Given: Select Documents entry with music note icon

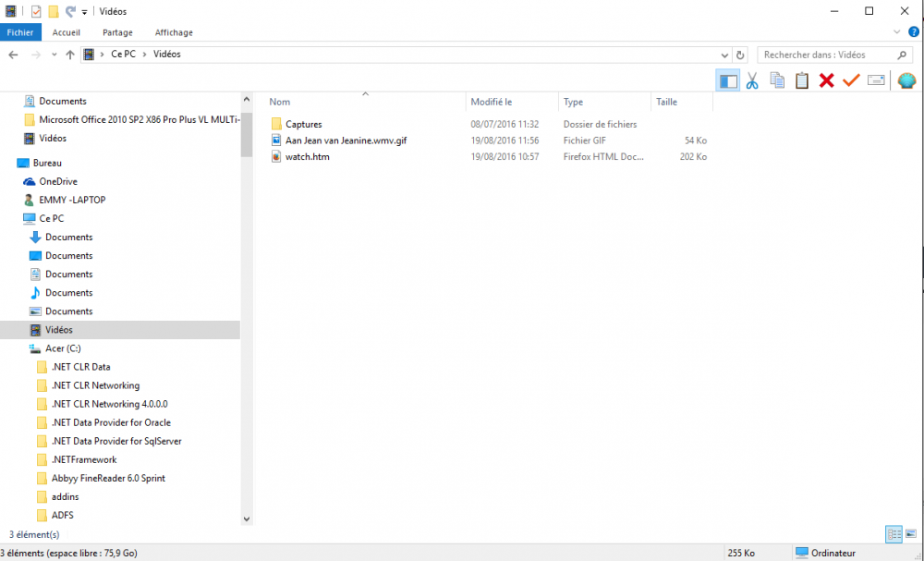Looking at the screenshot, I should click(68, 293).
